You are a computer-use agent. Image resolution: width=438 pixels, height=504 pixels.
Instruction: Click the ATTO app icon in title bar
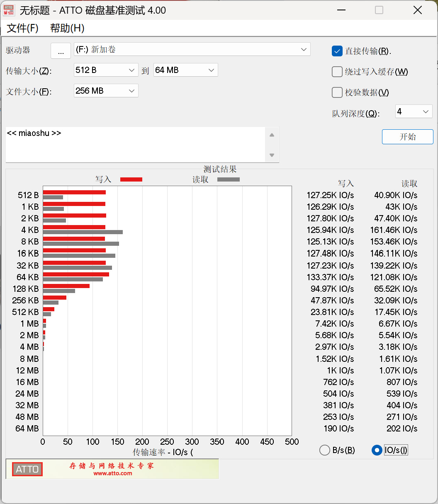pos(8,10)
